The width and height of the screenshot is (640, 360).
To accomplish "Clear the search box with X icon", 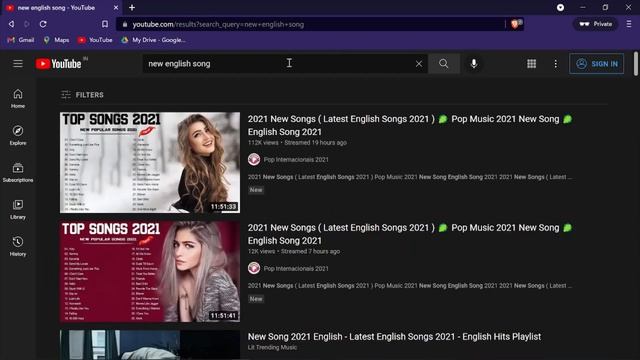I will point(419,64).
